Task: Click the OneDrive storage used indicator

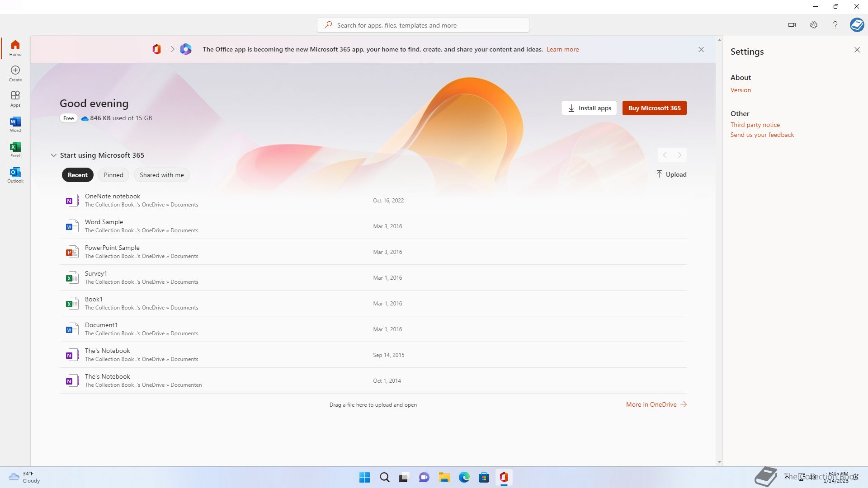Action: coord(117,118)
